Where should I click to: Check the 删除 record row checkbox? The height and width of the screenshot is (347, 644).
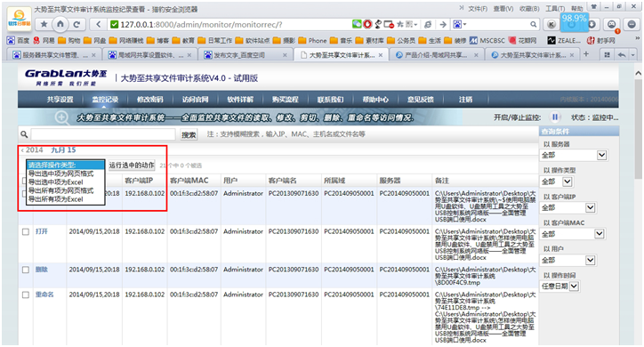point(26,270)
